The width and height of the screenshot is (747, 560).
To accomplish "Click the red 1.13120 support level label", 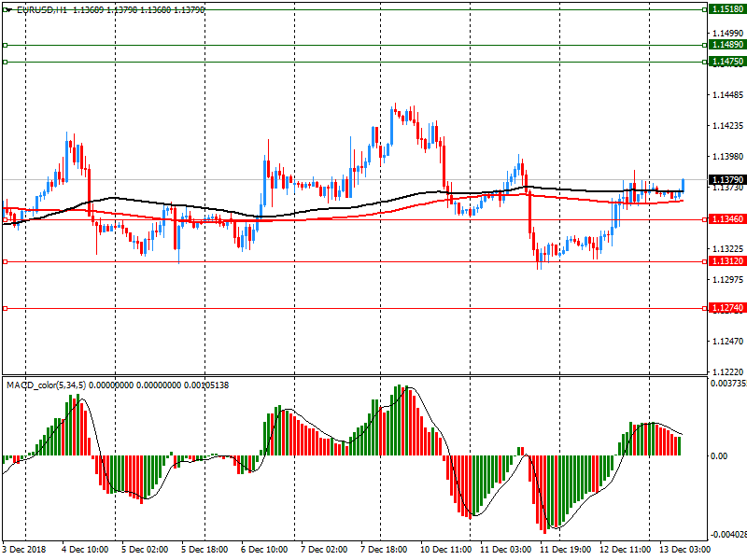I will pyautogui.click(x=726, y=261).
